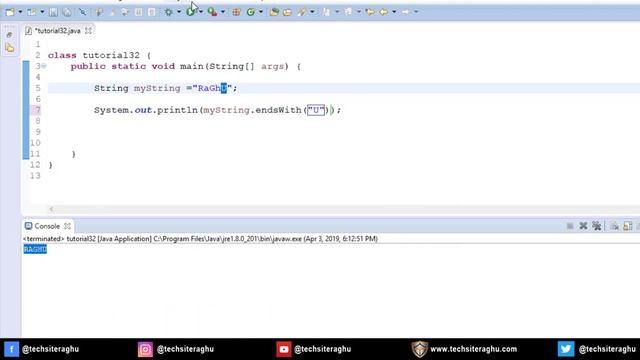
Task: Click the '<terminated> tutorial32' console status line
Action: point(200,239)
